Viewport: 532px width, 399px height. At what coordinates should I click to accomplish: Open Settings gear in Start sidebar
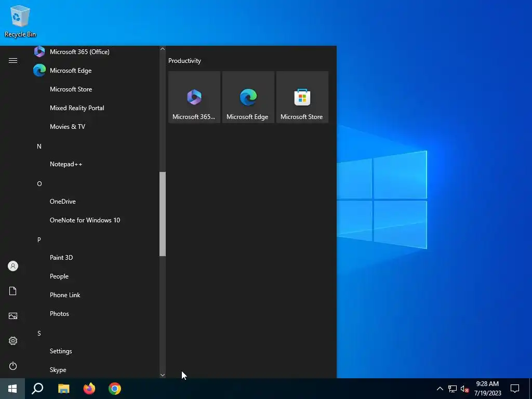pyautogui.click(x=13, y=341)
